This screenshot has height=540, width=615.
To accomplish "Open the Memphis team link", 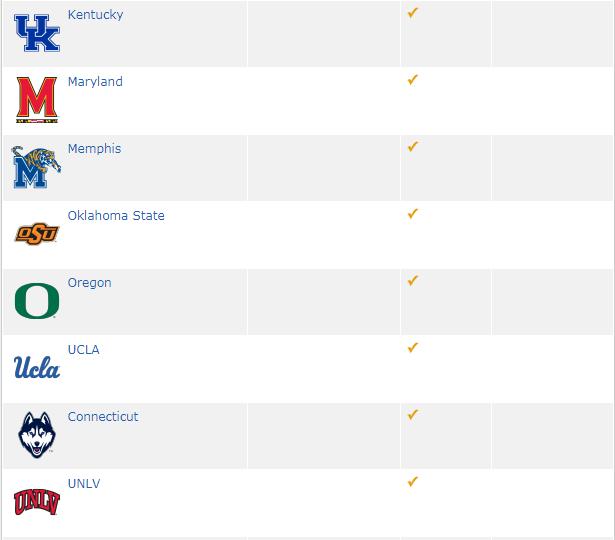I will pos(95,149).
